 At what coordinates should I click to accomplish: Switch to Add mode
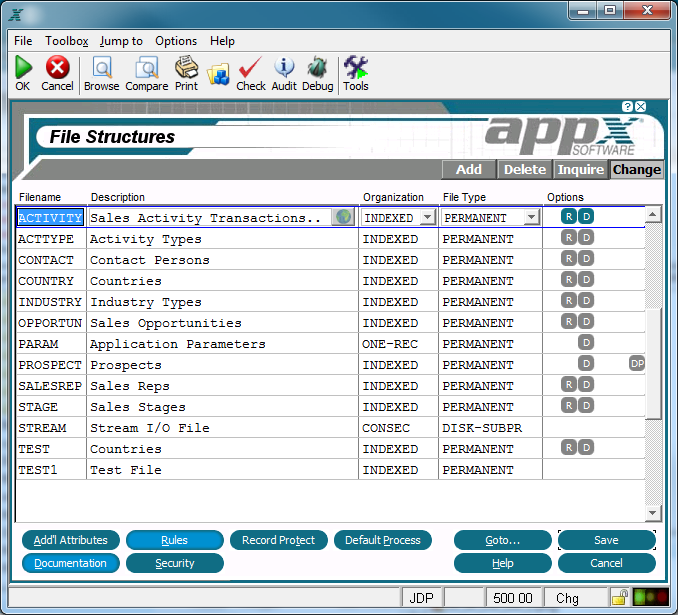469,170
